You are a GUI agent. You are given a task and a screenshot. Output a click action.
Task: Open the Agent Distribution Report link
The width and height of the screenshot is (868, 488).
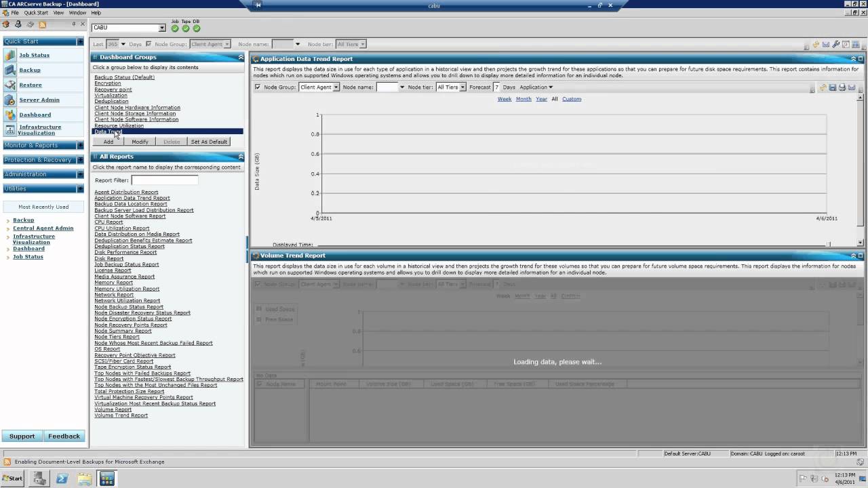[126, 192]
